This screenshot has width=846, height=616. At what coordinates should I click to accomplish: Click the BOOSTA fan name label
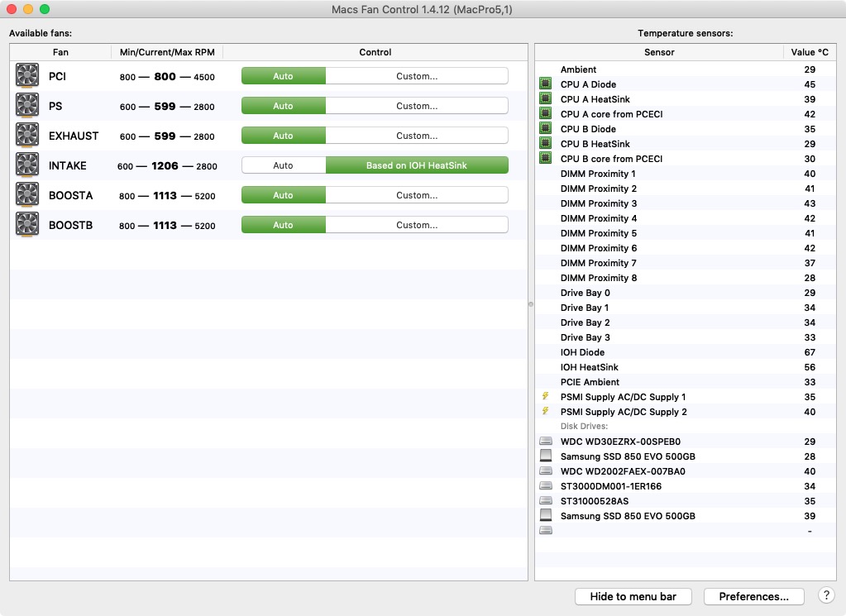(70, 195)
